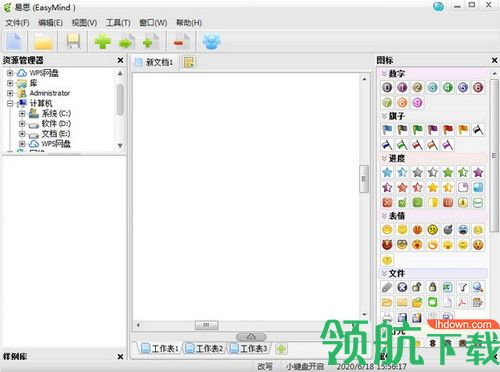This screenshot has width=500, height=372.
Task: Click the yellow note icon beside document tab
Action: (189, 62)
